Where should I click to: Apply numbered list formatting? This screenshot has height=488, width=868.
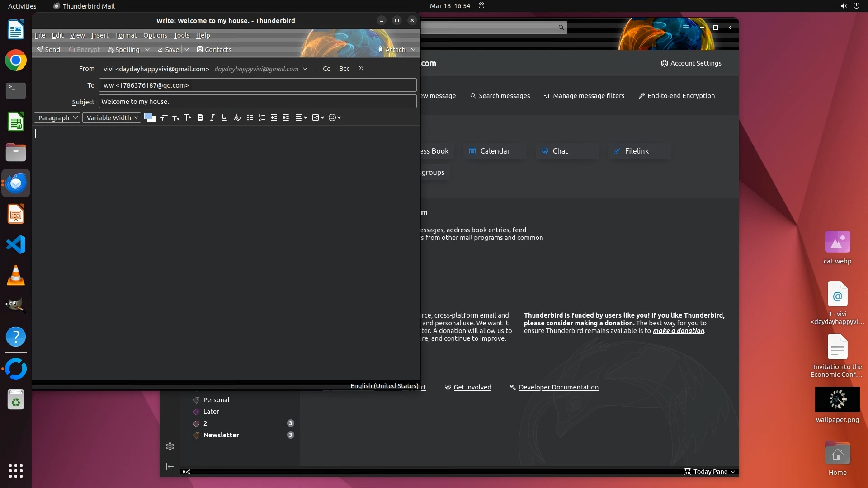(262, 117)
